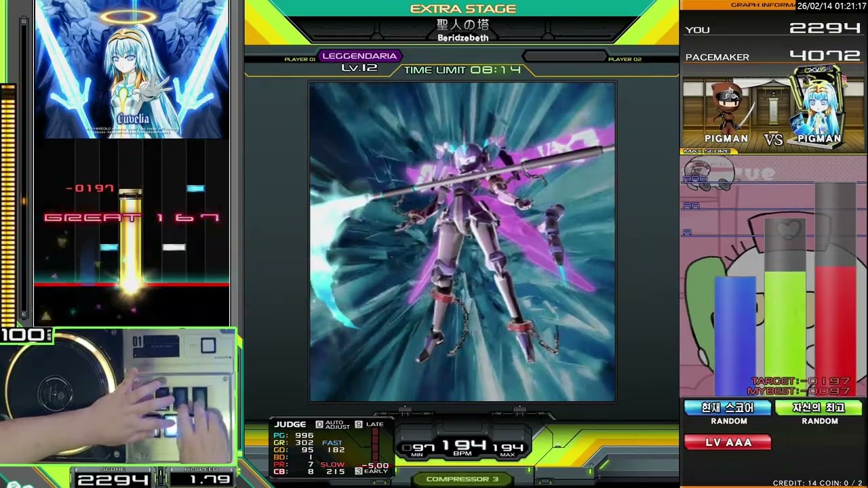Screen dimensions: 868x488
Task: Click the LEGGENDARIA difficulty tab
Action: tap(359, 56)
